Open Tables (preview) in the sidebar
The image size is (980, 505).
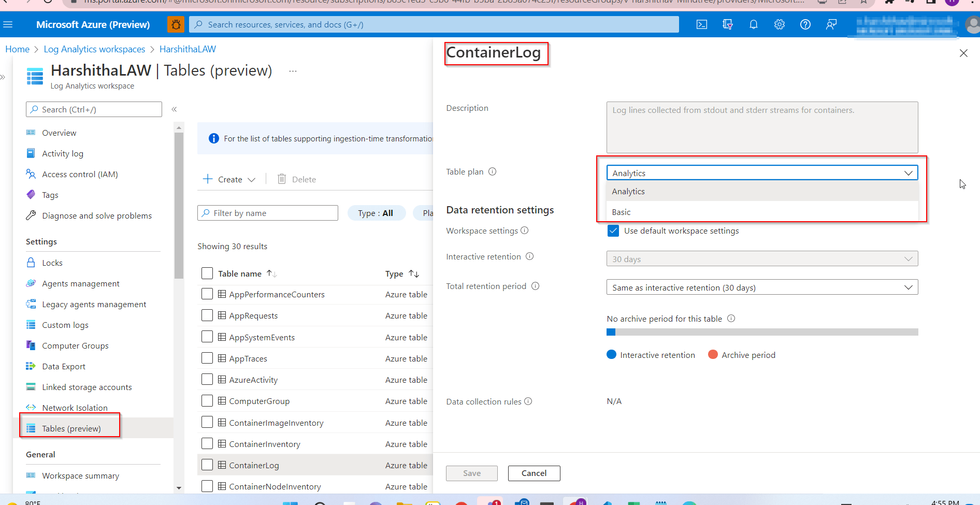pos(71,428)
